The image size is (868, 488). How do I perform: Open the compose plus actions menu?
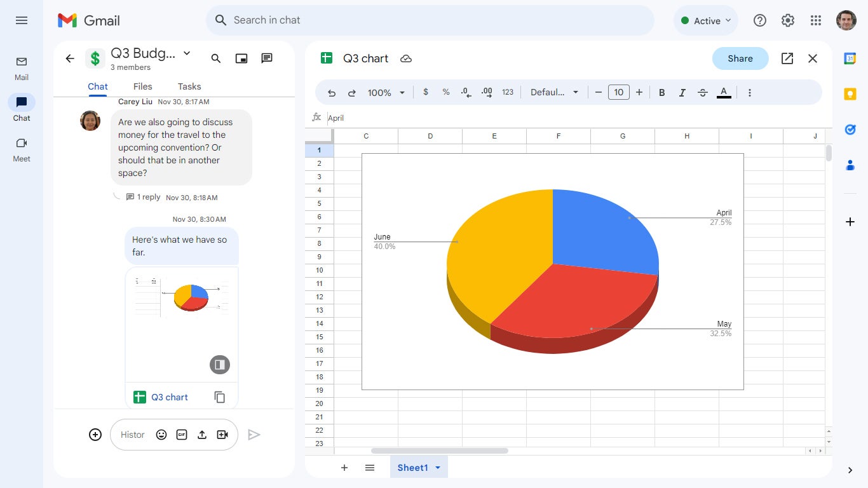tap(95, 435)
